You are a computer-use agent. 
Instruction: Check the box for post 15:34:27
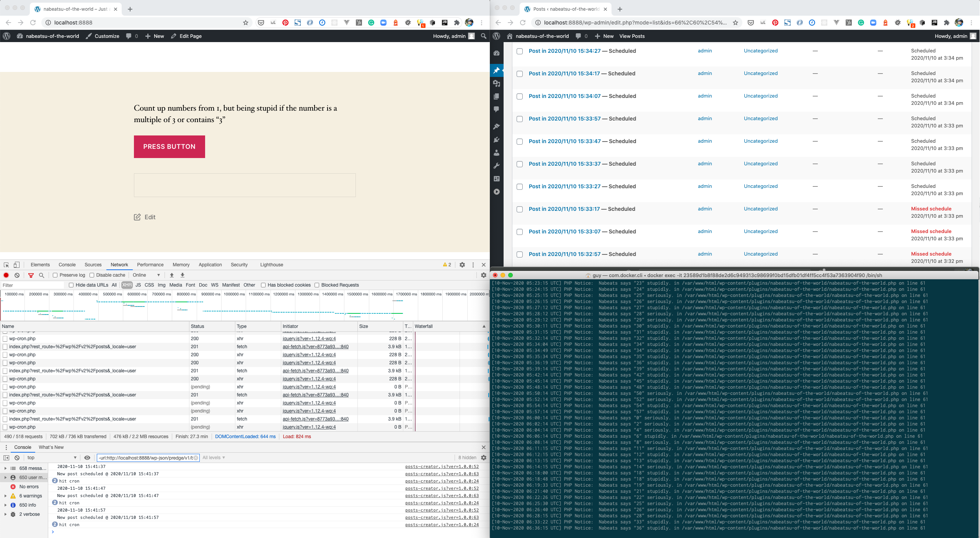pos(520,51)
